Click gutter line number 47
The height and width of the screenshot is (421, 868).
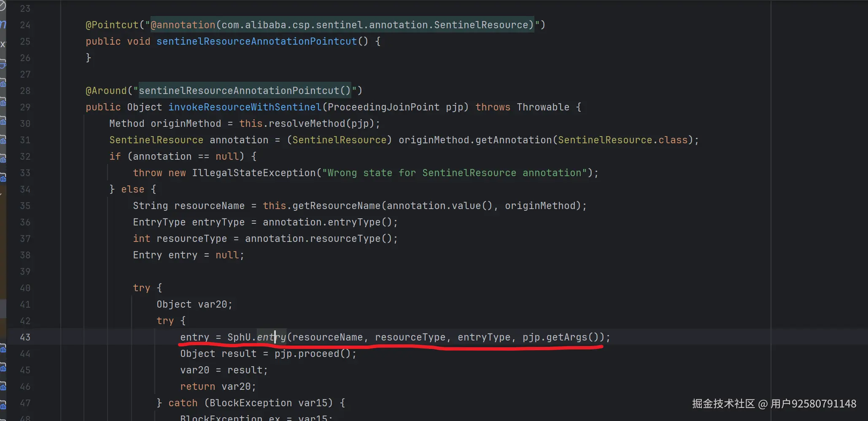click(x=25, y=403)
